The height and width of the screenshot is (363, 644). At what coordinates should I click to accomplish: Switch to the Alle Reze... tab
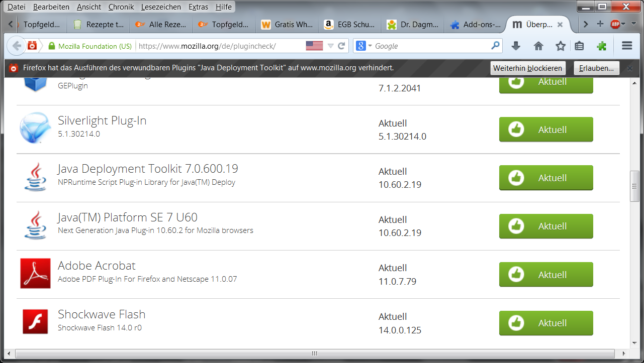[x=161, y=24]
